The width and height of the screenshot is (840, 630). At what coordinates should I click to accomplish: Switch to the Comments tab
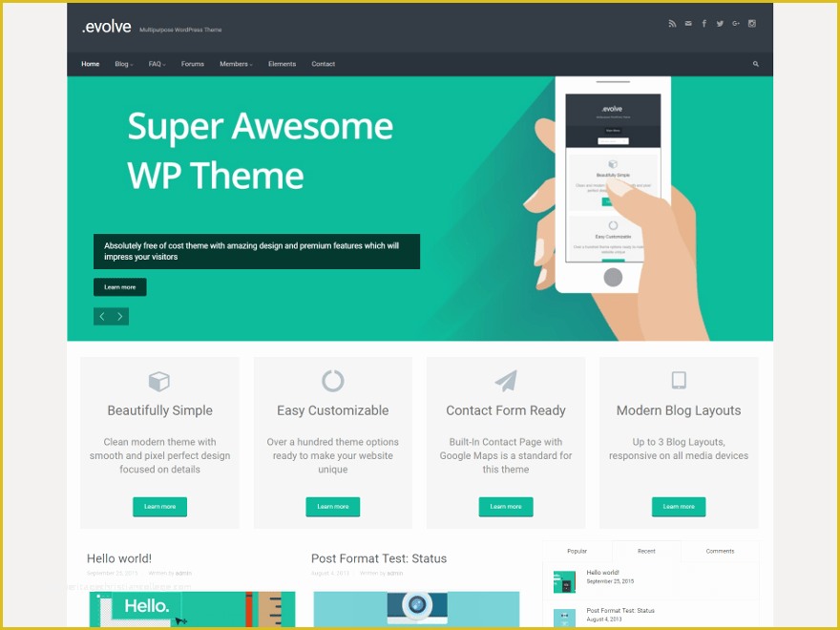tap(720, 552)
